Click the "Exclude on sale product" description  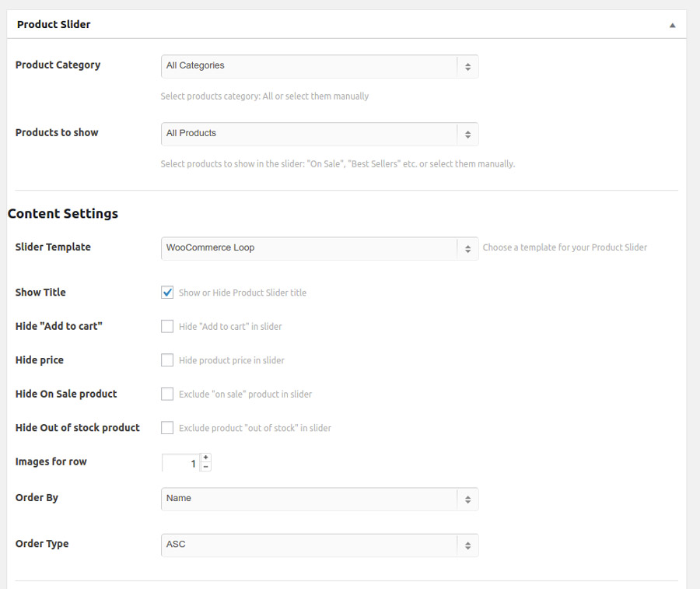pos(245,394)
